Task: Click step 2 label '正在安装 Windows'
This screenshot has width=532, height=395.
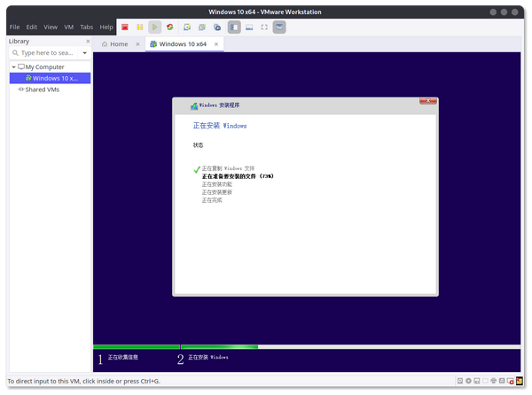Action: [208, 357]
